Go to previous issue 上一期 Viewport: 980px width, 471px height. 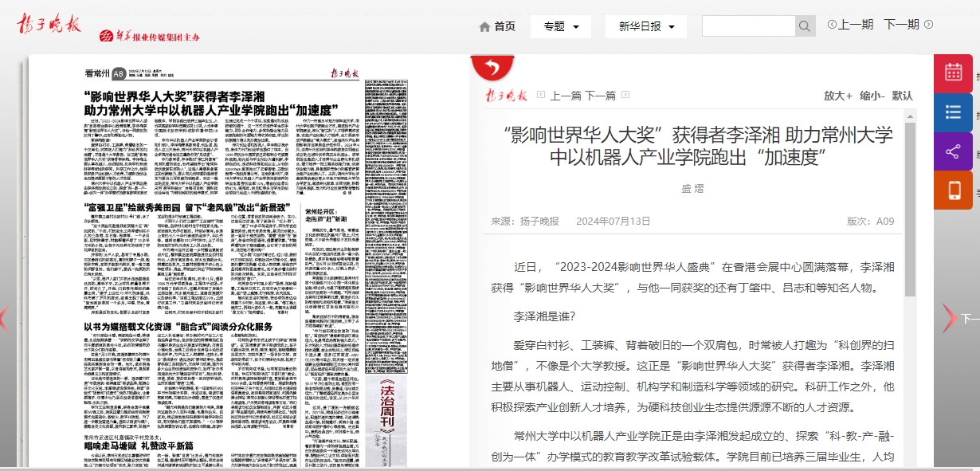[857, 25]
